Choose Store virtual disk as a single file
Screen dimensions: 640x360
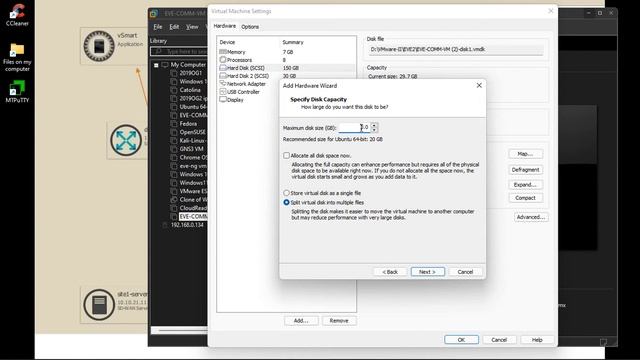[x=287, y=193]
